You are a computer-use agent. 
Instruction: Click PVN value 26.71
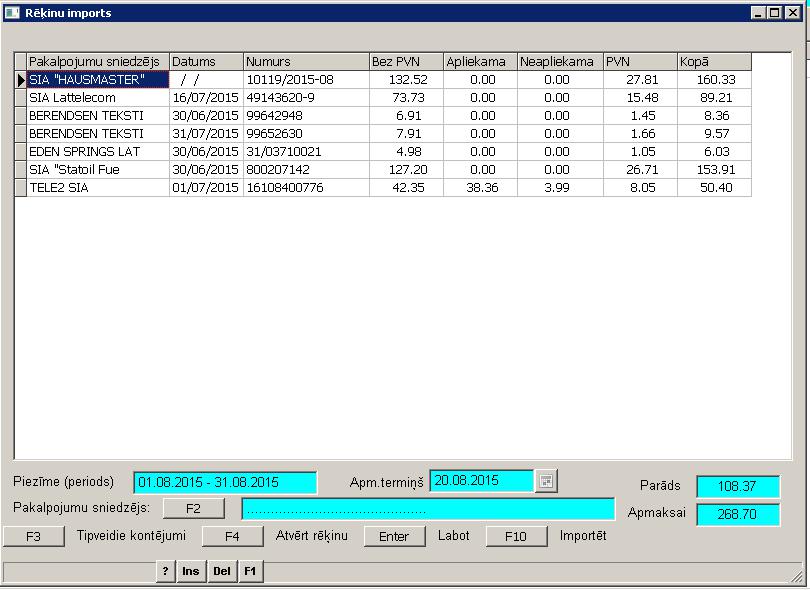click(641, 170)
